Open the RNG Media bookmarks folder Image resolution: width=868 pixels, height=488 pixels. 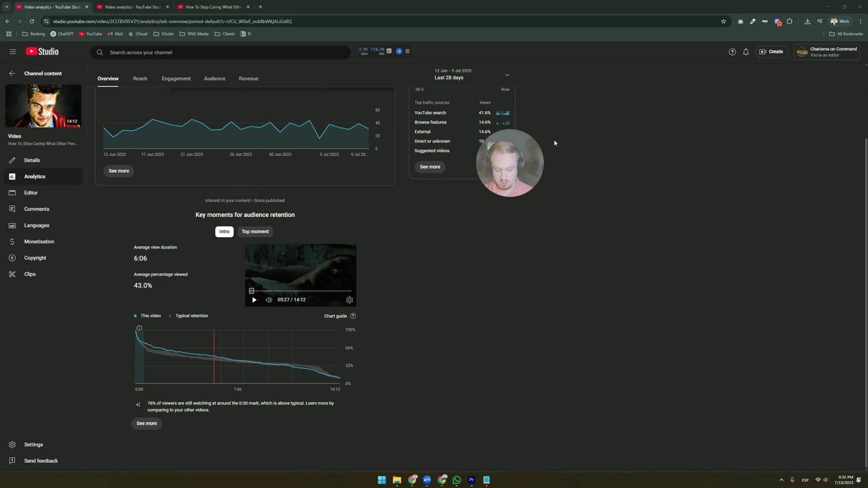click(x=194, y=34)
